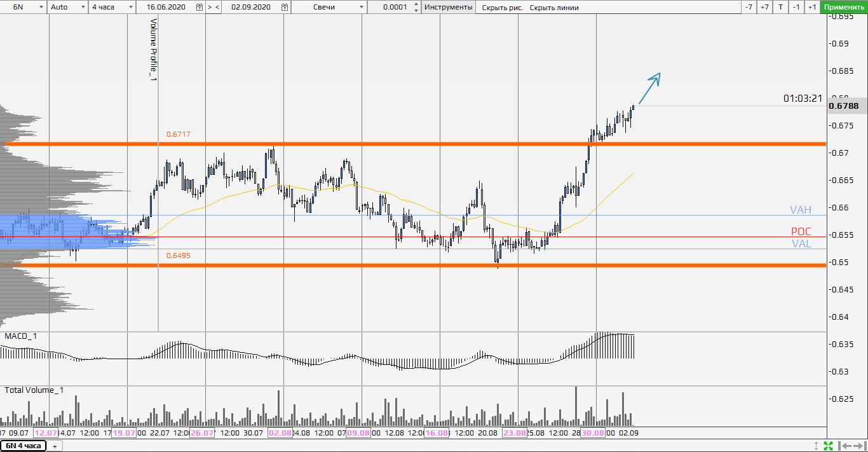The image size is (868, 452).
Task: Toggle 'Скрыть линии' to hide lines
Action: click(554, 8)
